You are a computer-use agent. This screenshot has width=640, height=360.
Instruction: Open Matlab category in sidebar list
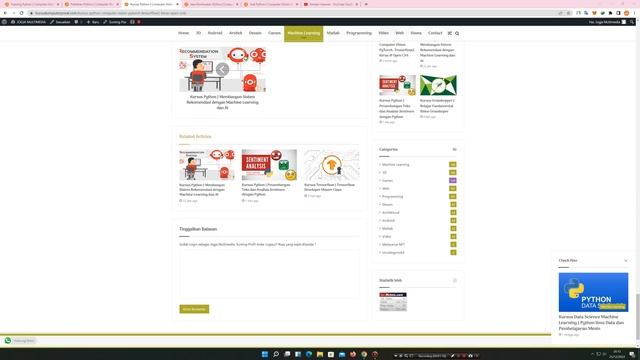coord(387,229)
